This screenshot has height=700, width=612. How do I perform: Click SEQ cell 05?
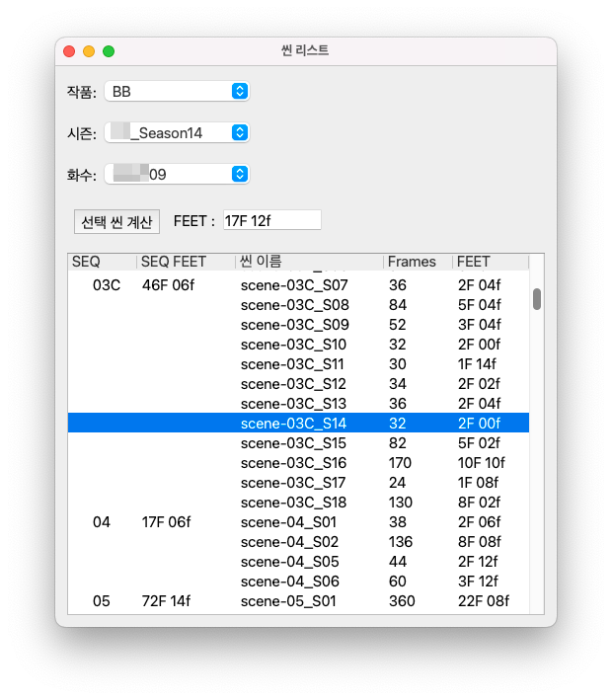pyautogui.click(x=102, y=601)
